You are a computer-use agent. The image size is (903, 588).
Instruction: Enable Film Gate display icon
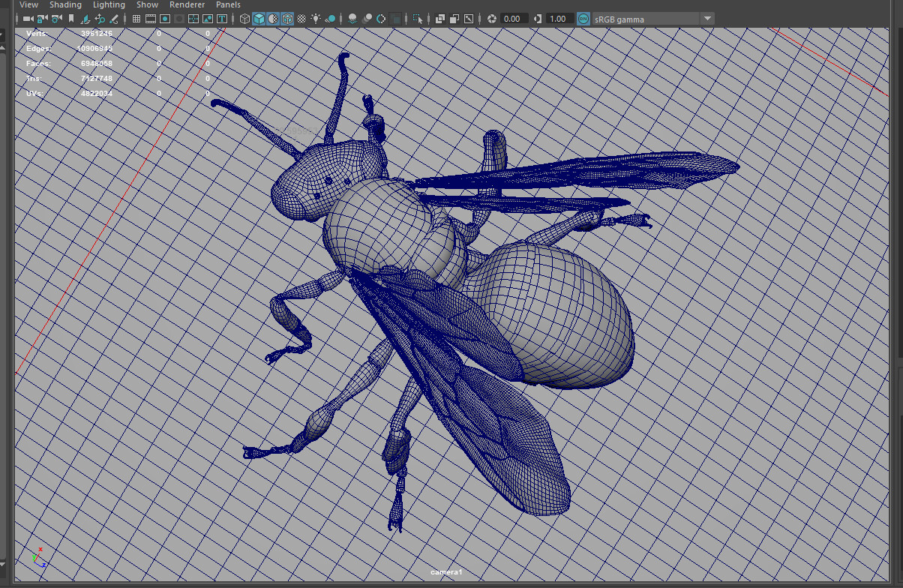click(x=150, y=19)
